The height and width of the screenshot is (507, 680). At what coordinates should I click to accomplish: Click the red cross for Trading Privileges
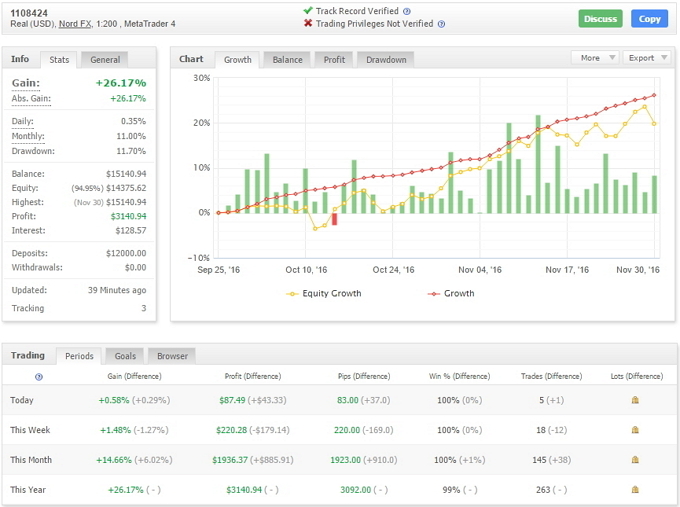point(308,23)
